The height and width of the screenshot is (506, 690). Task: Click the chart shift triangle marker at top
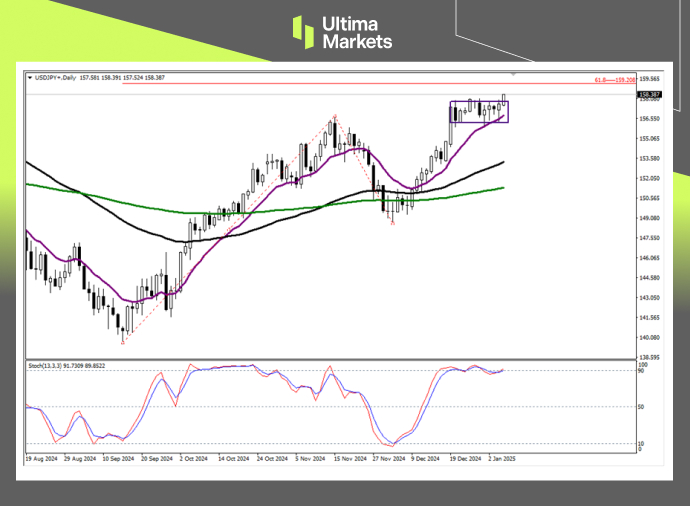pos(514,75)
